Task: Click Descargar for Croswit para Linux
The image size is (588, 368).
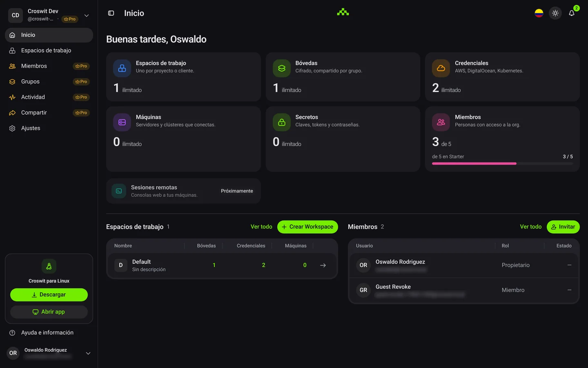Action: pos(49,295)
